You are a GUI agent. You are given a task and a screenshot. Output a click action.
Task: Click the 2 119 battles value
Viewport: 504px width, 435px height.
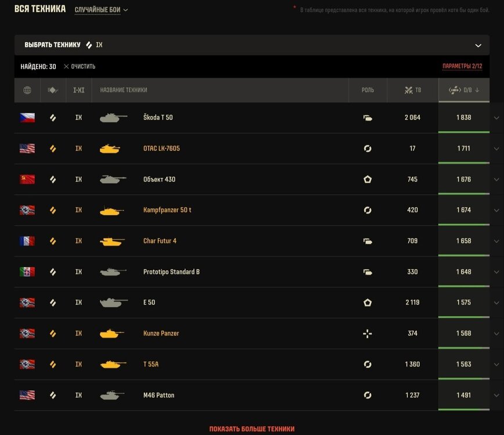pyautogui.click(x=412, y=302)
